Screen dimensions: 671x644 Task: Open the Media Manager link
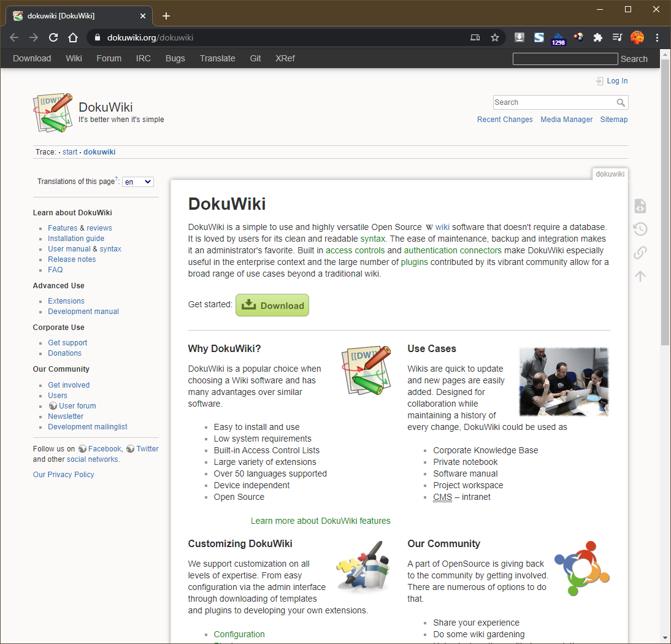pyautogui.click(x=566, y=120)
